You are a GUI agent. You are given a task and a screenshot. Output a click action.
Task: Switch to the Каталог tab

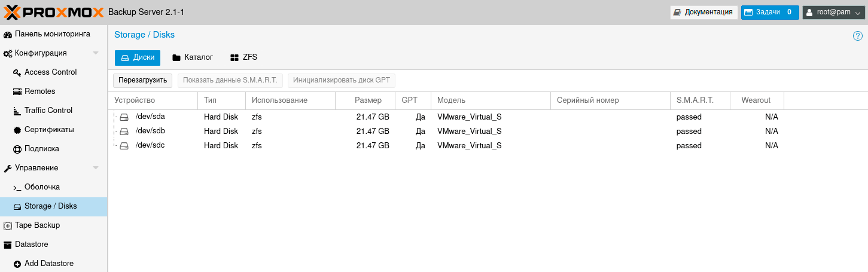(193, 57)
